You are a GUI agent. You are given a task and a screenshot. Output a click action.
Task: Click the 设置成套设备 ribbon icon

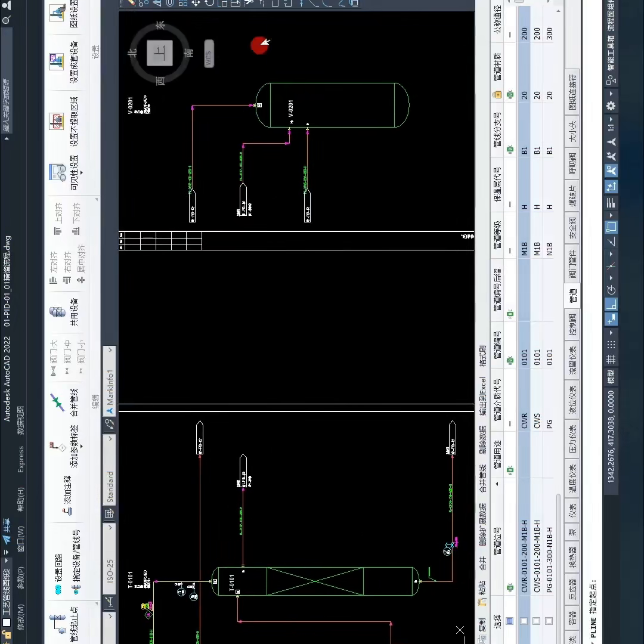(x=57, y=61)
